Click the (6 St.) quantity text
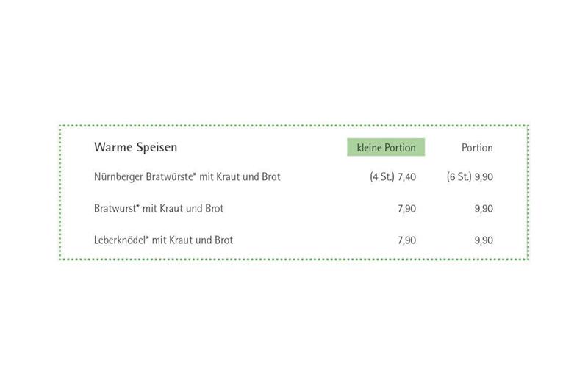Image resolution: width=588 pixels, height=386 pixels. (459, 176)
